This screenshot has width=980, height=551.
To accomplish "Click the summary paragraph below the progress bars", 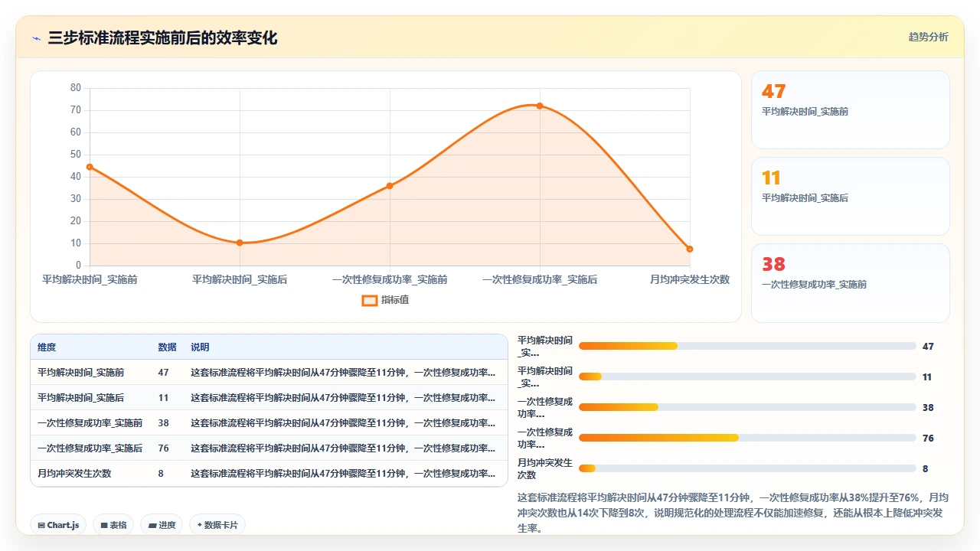I will click(733, 513).
